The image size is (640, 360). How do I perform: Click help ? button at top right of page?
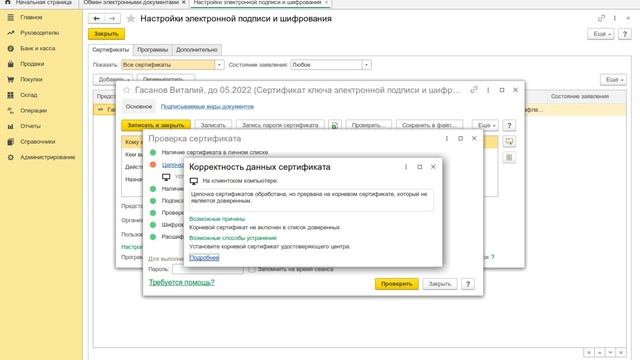tap(624, 34)
